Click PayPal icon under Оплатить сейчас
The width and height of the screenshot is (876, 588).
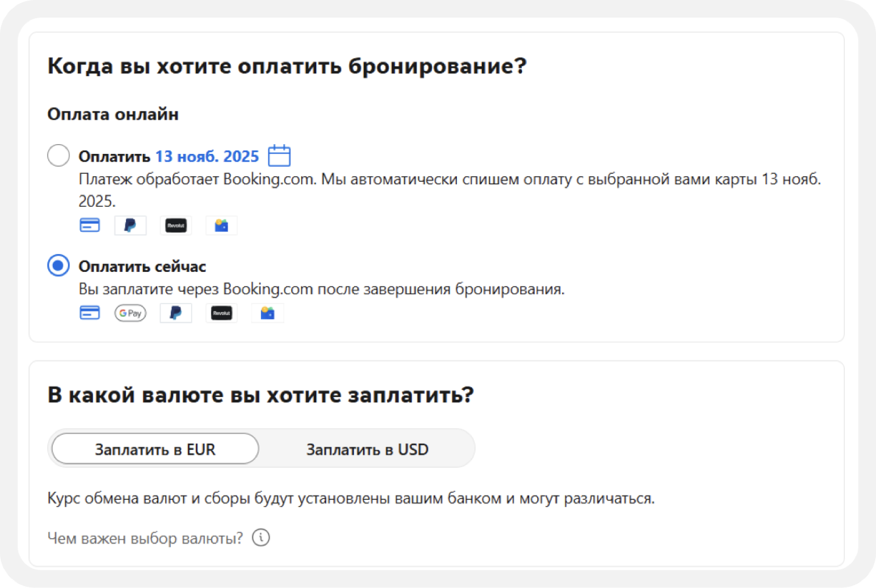click(176, 313)
